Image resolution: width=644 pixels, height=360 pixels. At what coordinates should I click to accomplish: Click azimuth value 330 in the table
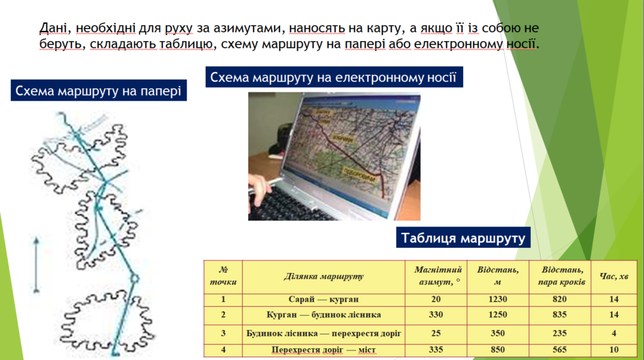(436, 315)
